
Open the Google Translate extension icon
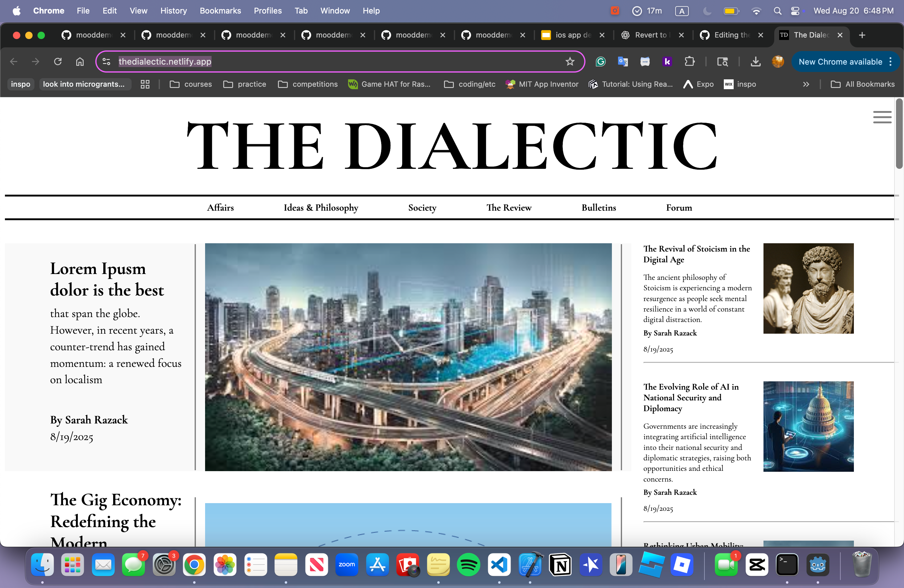tap(623, 62)
